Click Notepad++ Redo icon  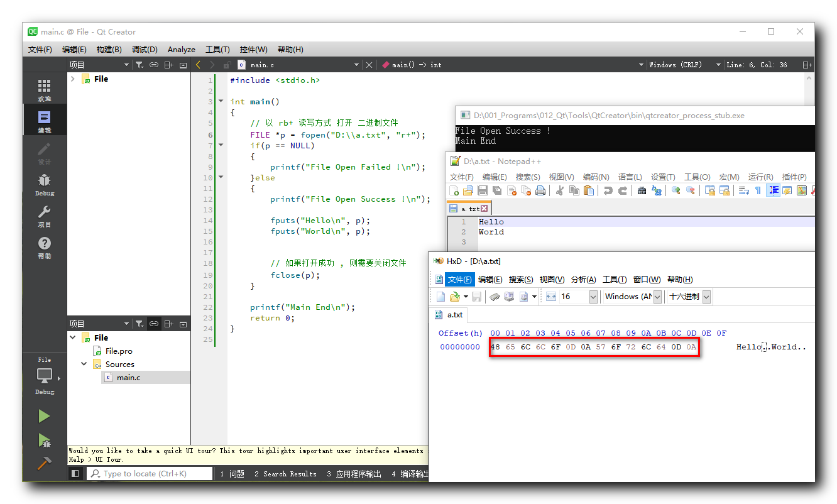(x=622, y=190)
